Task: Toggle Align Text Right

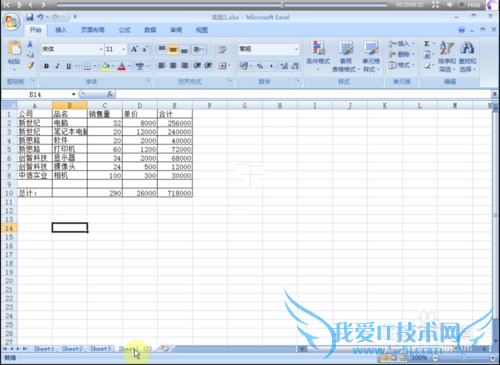Action: [x=184, y=66]
